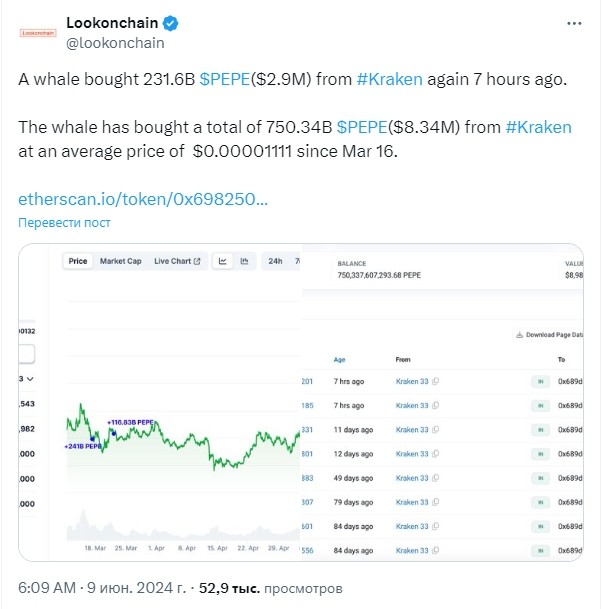Select the line chart view icon
602x609 pixels.
pos(223,261)
